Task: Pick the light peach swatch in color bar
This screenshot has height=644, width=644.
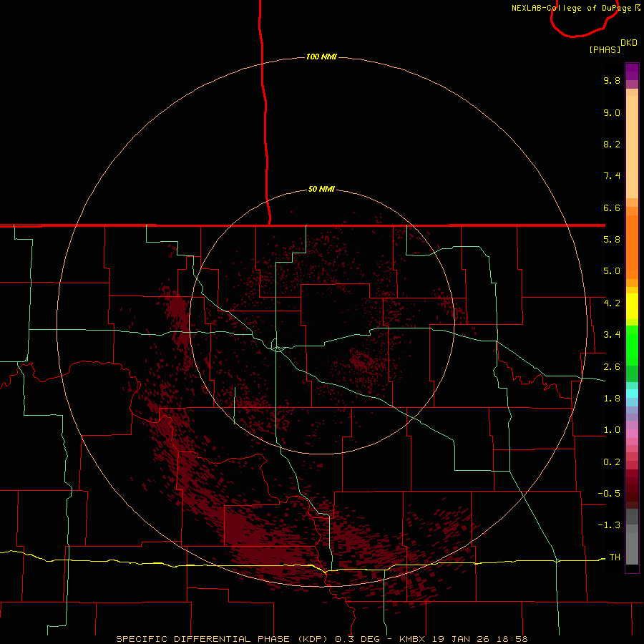Action: pos(632,147)
